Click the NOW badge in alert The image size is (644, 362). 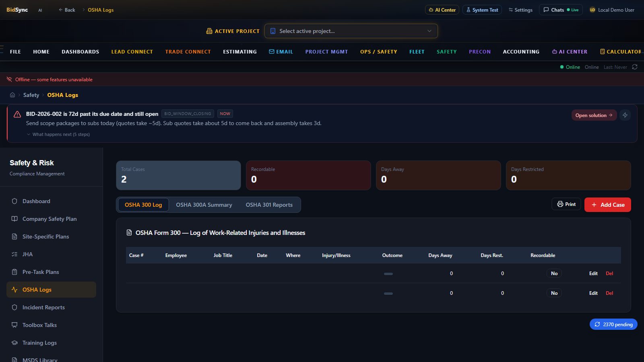pyautogui.click(x=225, y=114)
